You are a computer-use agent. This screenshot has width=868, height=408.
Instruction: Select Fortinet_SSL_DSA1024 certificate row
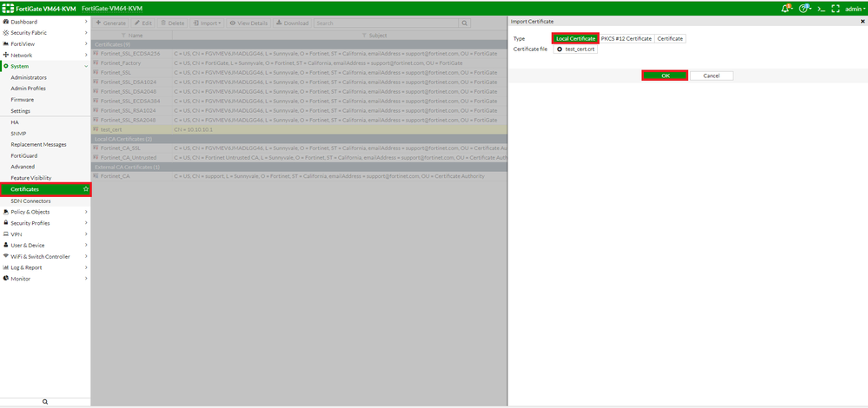[299, 82]
